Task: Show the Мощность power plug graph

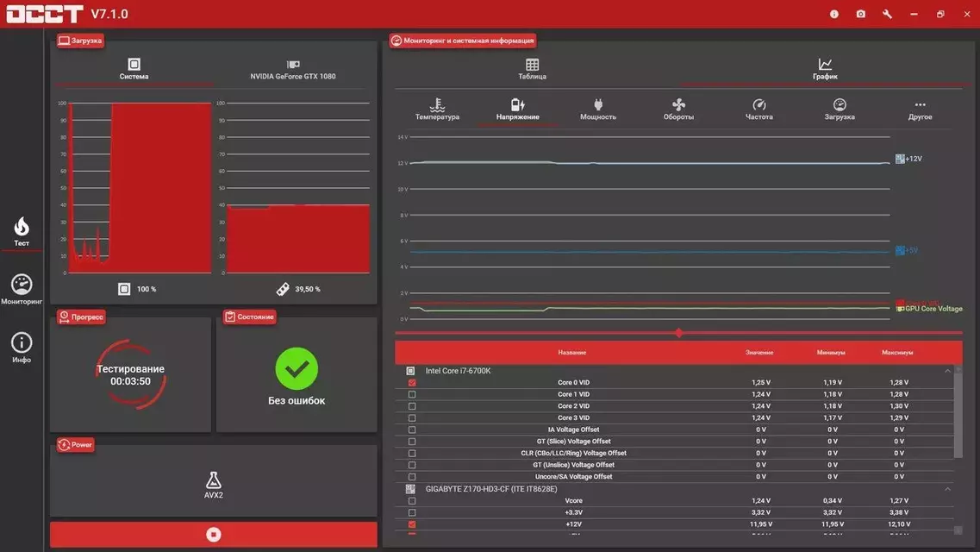Action: (597, 109)
